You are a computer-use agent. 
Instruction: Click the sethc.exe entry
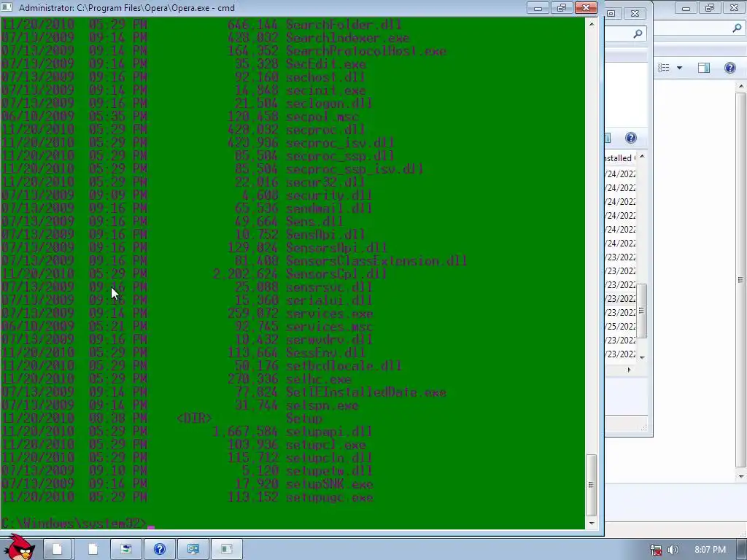click(318, 379)
